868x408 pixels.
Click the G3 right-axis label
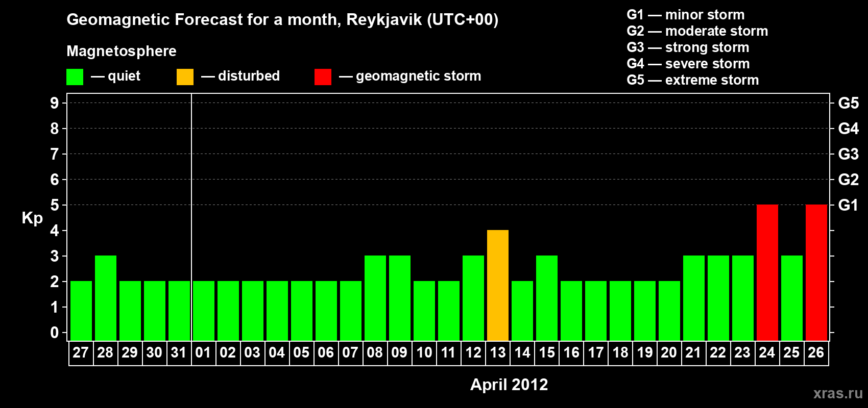[849, 154]
